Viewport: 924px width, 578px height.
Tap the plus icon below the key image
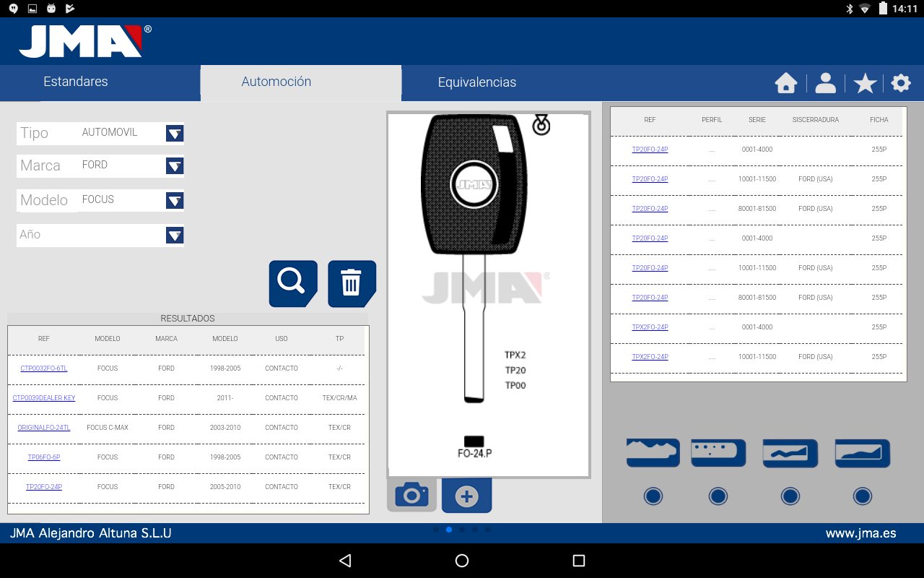pyautogui.click(x=466, y=496)
